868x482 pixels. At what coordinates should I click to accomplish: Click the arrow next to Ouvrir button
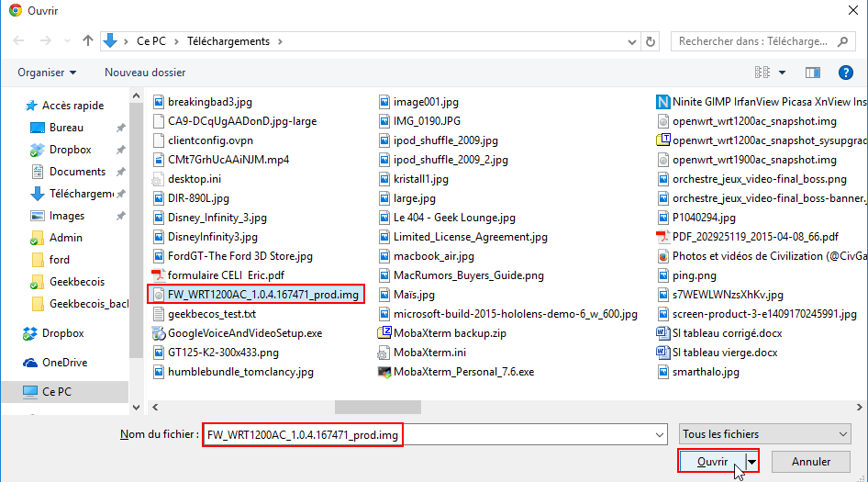pyautogui.click(x=752, y=462)
